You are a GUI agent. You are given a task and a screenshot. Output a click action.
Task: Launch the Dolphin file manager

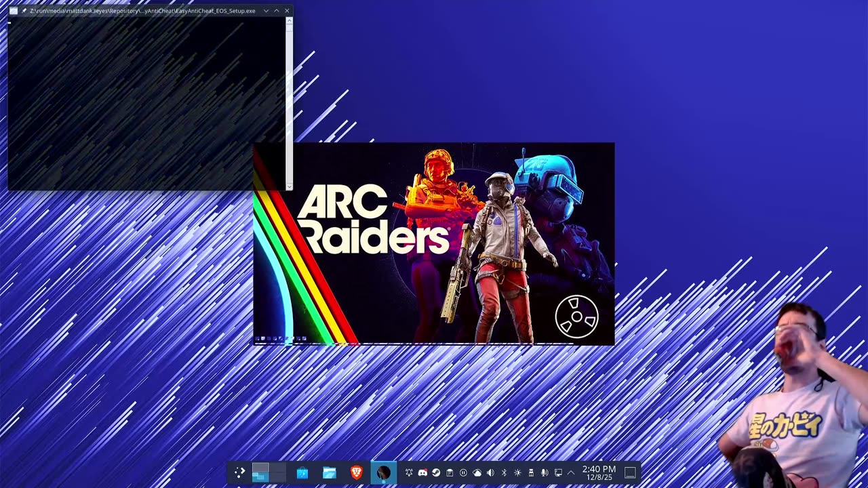[330, 472]
